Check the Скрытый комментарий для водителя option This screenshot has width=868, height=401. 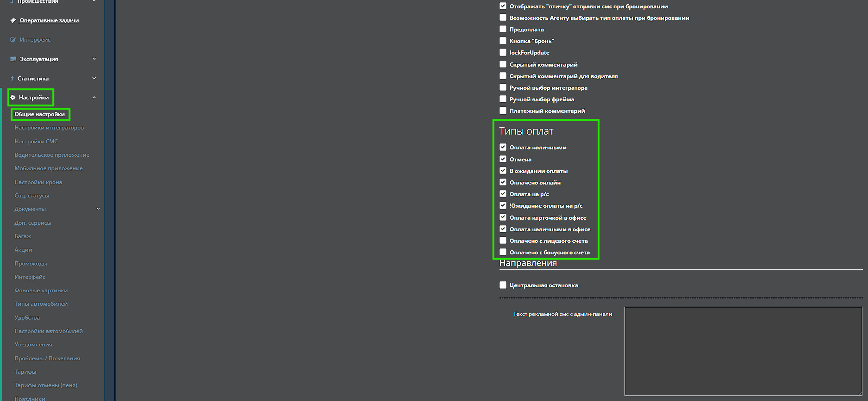point(503,76)
